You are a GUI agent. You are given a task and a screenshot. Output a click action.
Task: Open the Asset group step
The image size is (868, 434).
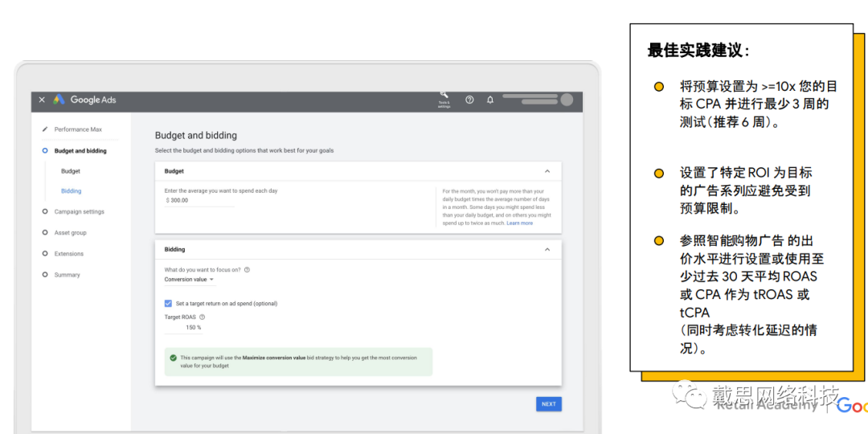point(70,232)
